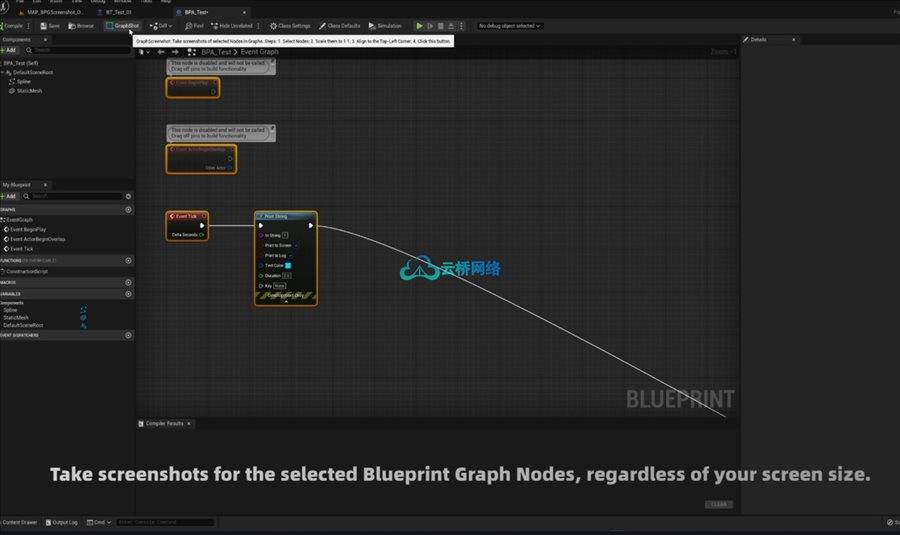Open the Diff dropdown in toolbar
Viewport: 900px width, 535px height.
pyautogui.click(x=161, y=26)
